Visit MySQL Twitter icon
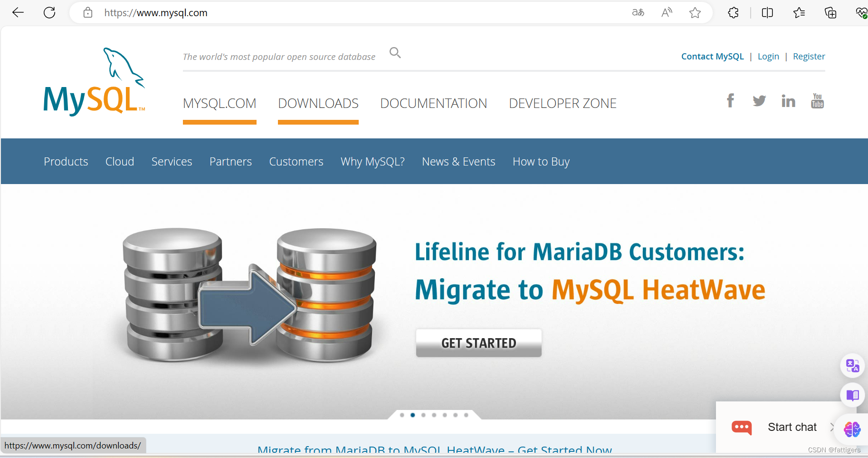The image size is (868, 458). click(759, 100)
